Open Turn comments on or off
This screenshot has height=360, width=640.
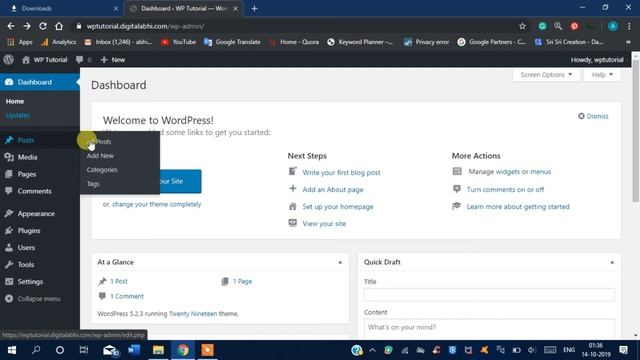coord(505,189)
